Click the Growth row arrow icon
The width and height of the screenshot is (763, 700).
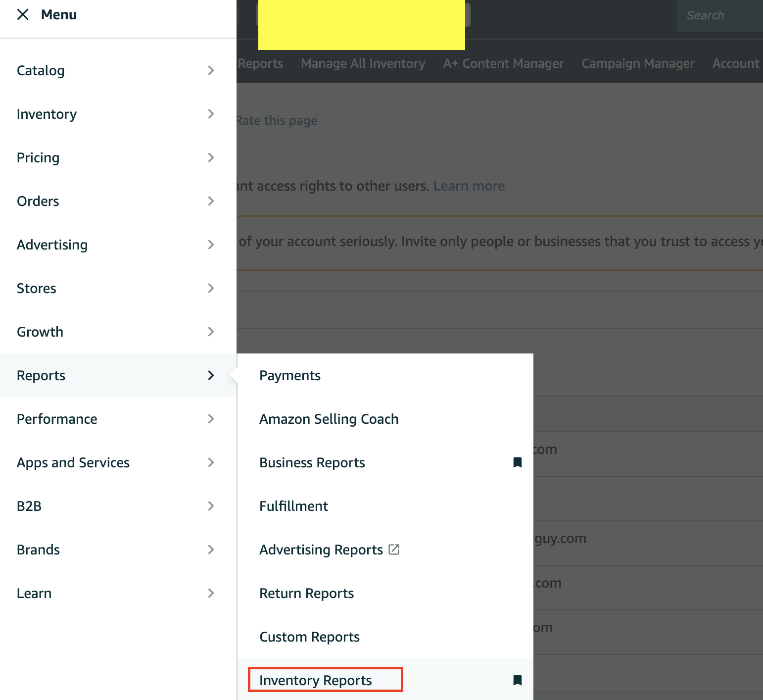point(211,332)
